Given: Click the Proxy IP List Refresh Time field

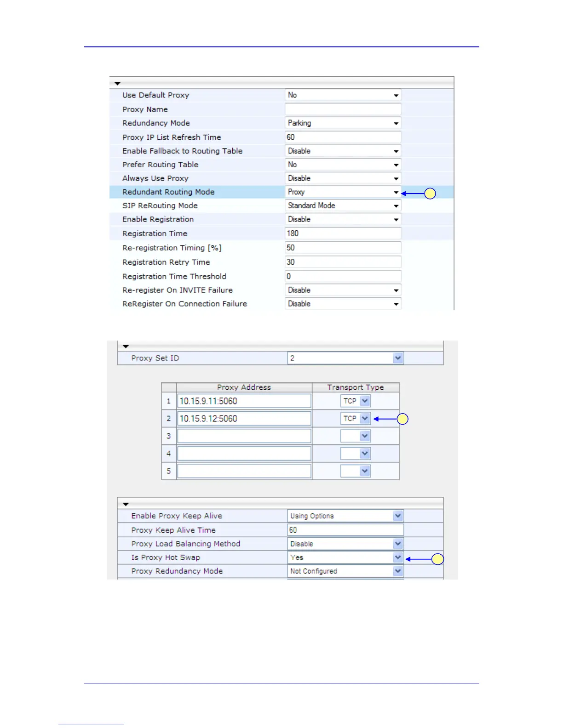Looking at the screenshot, I should 343,137.
